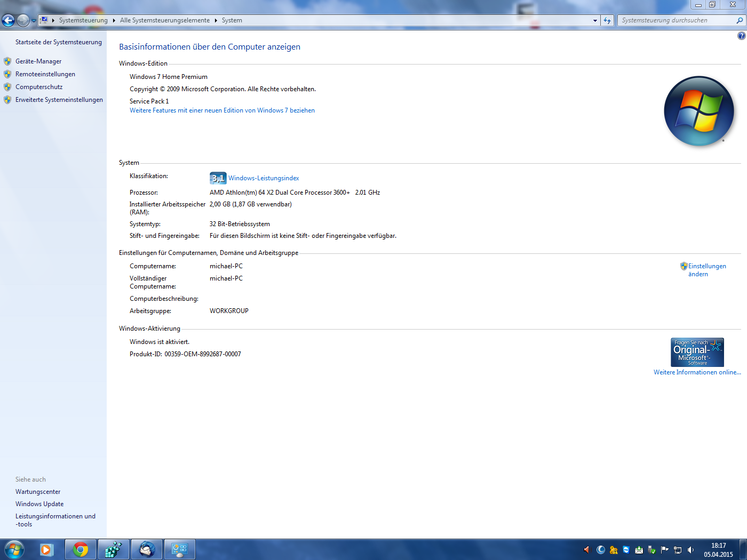Click the Show Desktop strip

(x=743, y=549)
